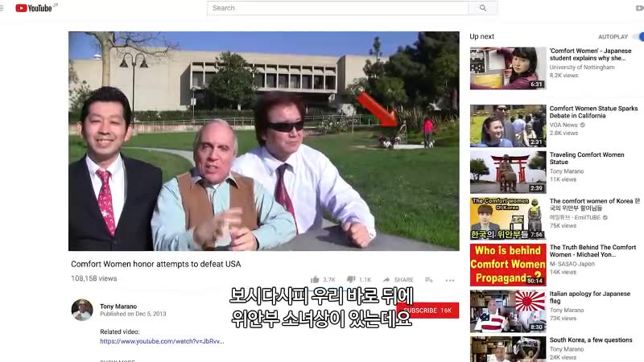Viewport: 644px width, 362px height.
Task: Open the related video youtube.com link
Action: click(x=162, y=341)
